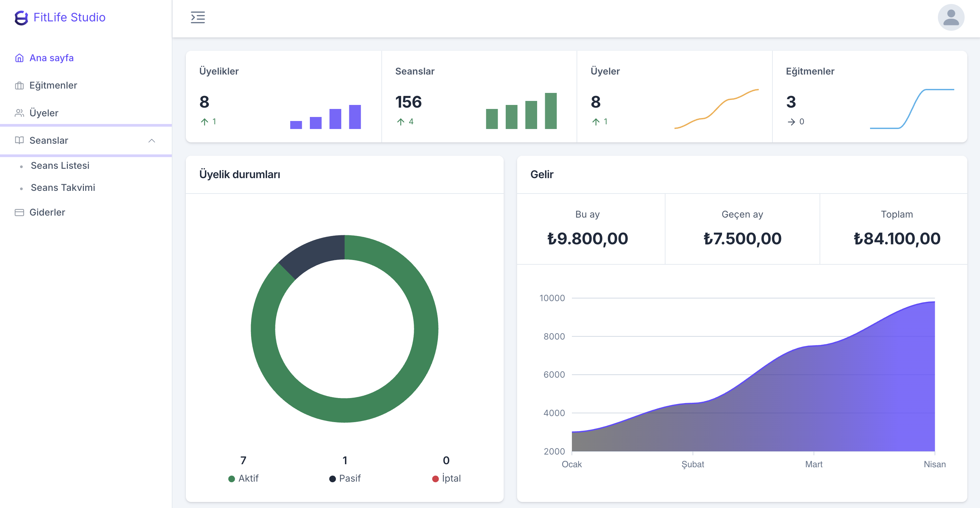Click the briefcase icon beside Eğitmenler
Screen dimensions: 980x508
click(x=19, y=85)
